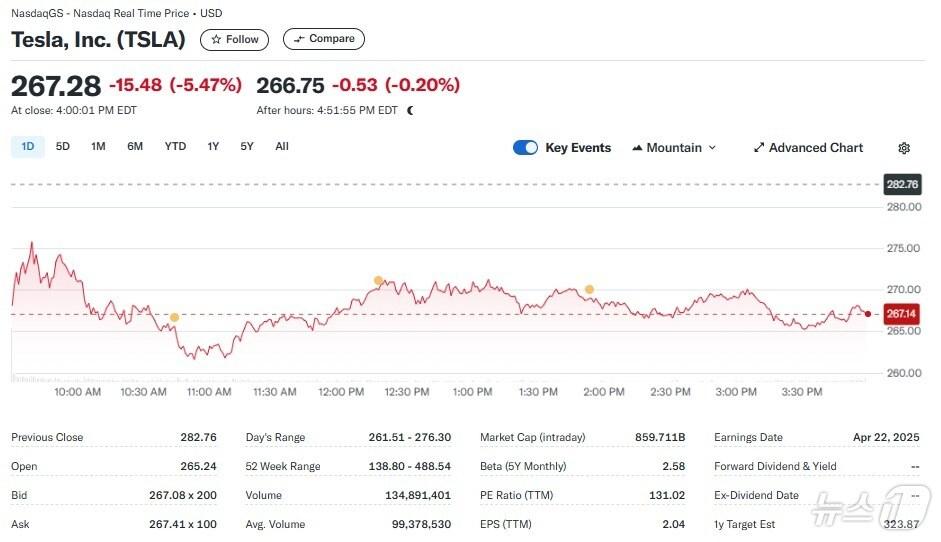Screen dimensions: 941x542
Task: Toggle the Key Events switch off
Action: coord(525,148)
